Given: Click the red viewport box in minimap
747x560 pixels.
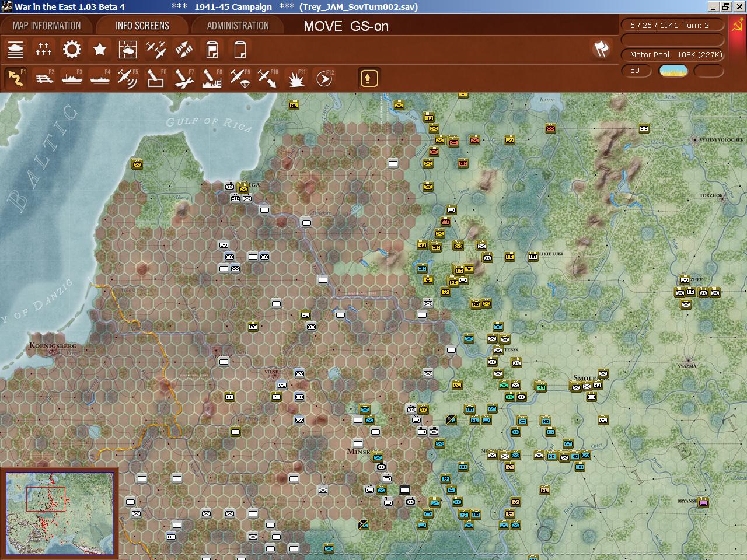Looking at the screenshot, I should (x=46, y=499).
